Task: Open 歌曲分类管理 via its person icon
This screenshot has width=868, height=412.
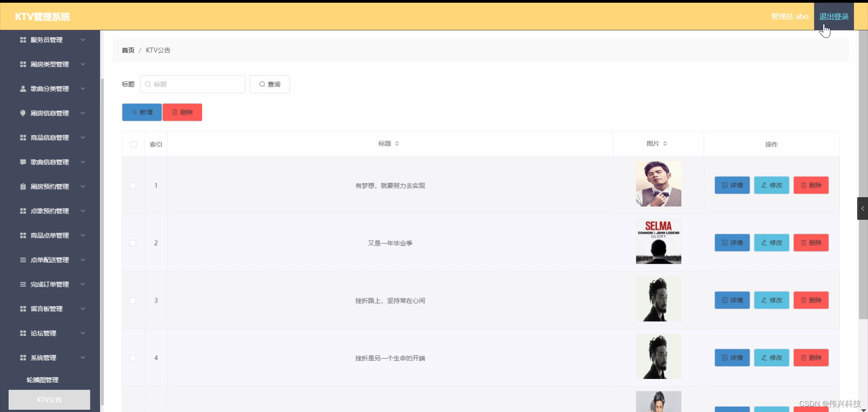Action: click(23, 89)
